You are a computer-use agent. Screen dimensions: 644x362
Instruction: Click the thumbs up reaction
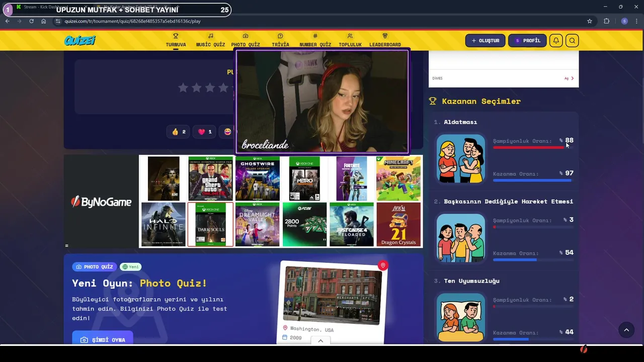click(x=179, y=132)
